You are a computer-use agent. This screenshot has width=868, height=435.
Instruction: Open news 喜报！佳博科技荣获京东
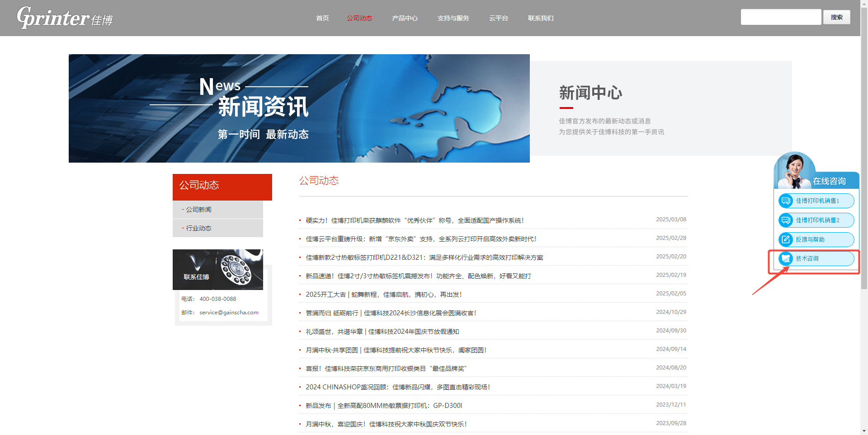386,369
